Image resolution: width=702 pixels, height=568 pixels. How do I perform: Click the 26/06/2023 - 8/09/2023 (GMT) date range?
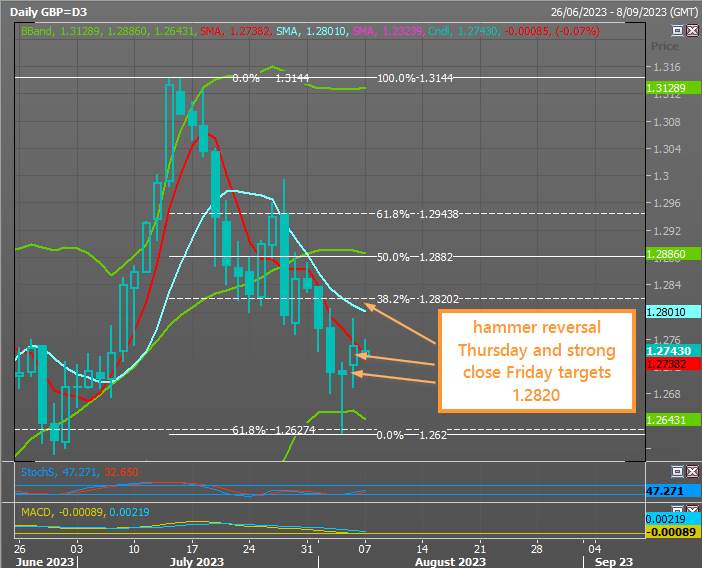click(x=624, y=12)
